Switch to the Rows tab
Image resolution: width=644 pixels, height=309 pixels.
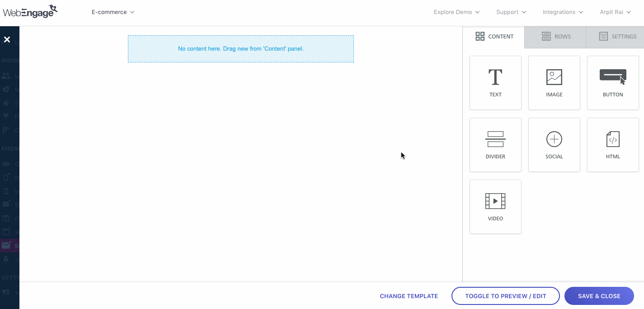[x=555, y=36]
